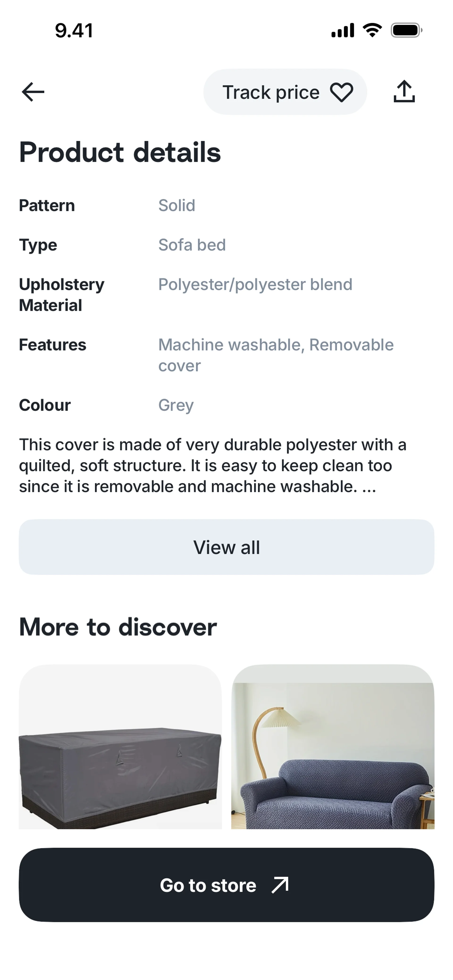The width and height of the screenshot is (453, 980).
Task: Tap the Product details heading
Action: 120,152
